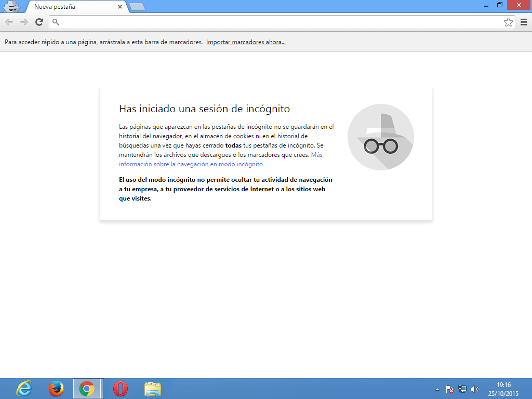Reload the current page
Image resolution: width=532 pixels, height=399 pixels.
point(39,22)
